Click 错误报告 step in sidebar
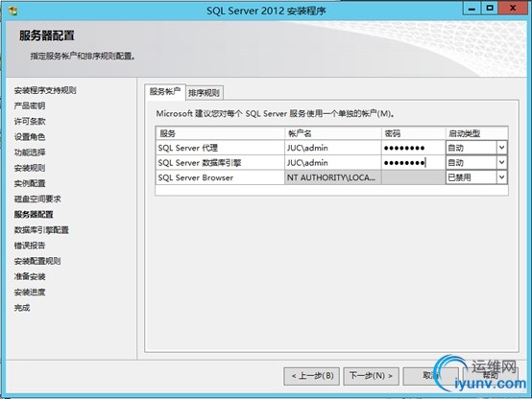The image size is (532, 399). coord(30,246)
